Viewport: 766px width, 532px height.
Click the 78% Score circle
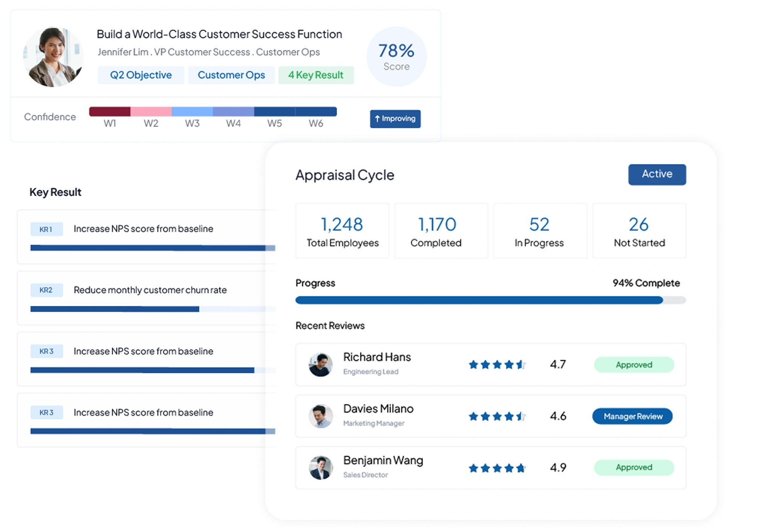point(396,57)
